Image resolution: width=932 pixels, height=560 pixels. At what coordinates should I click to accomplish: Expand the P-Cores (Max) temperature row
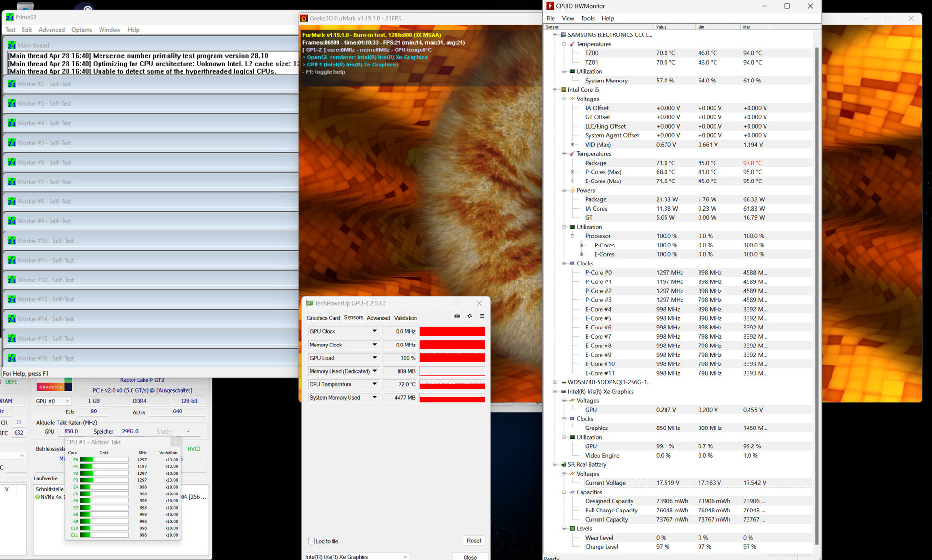tap(572, 172)
